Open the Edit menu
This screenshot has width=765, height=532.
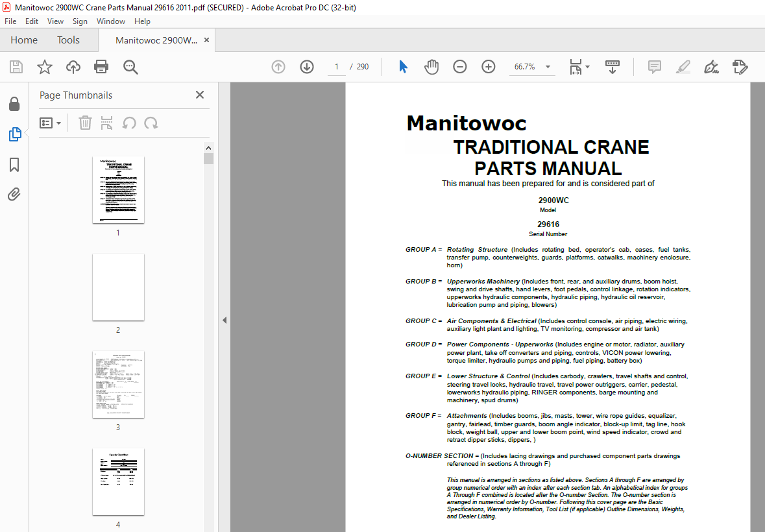click(x=32, y=21)
